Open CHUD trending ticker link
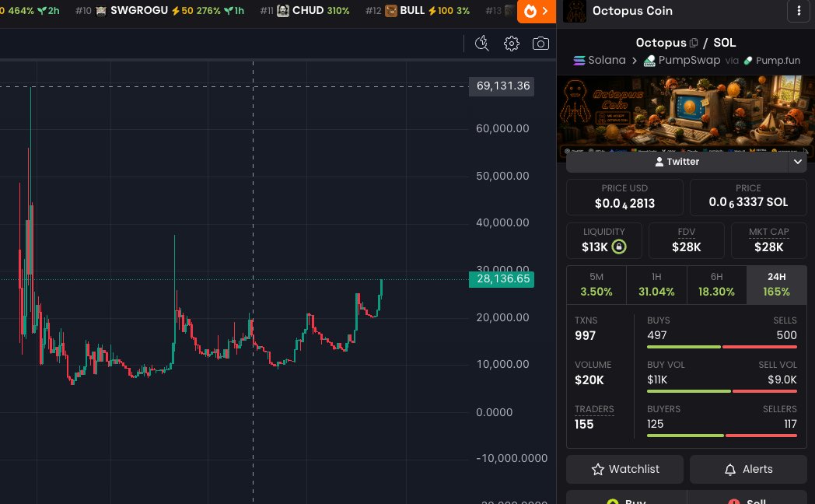Image resolution: width=815 pixels, height=504 pixels. point(305,11)
